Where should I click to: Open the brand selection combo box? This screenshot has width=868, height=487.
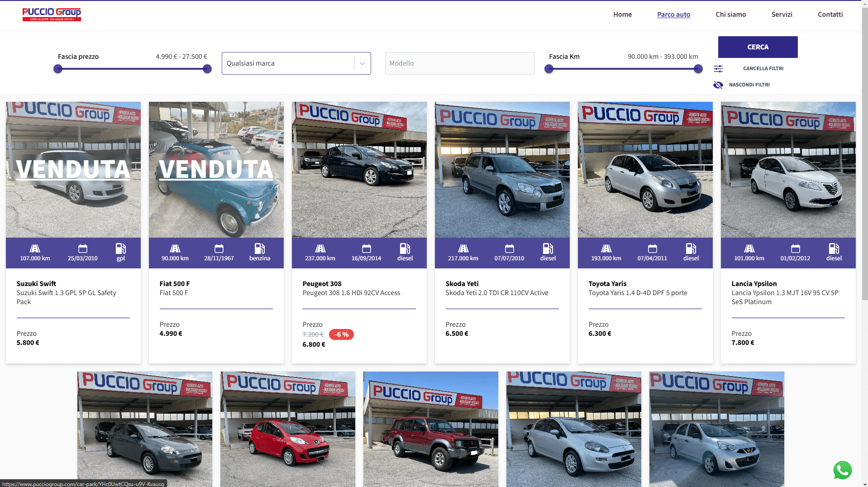[288, 63]
